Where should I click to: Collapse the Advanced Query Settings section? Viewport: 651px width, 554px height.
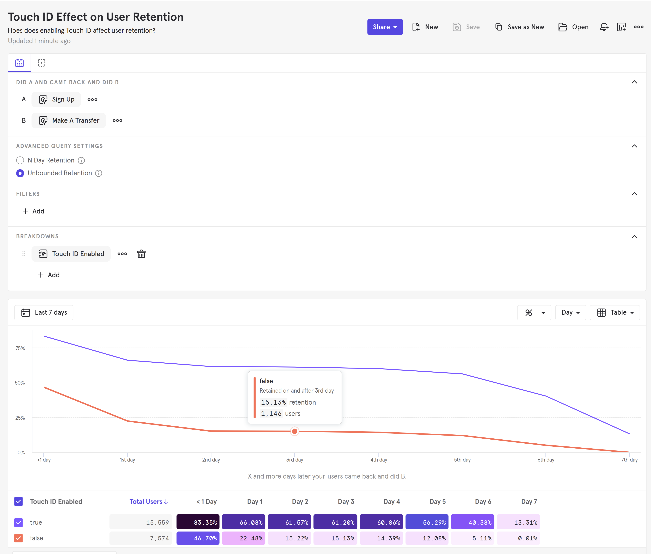[x=634, y=146]
